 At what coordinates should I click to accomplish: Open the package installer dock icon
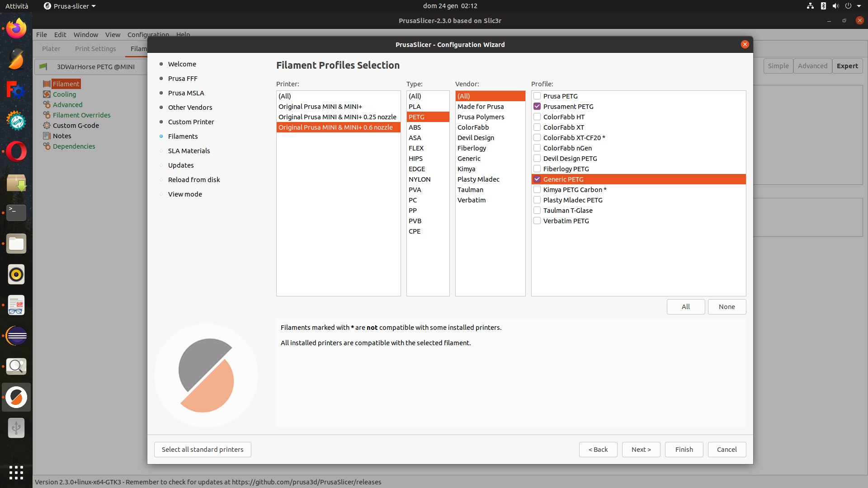point(16,182)
